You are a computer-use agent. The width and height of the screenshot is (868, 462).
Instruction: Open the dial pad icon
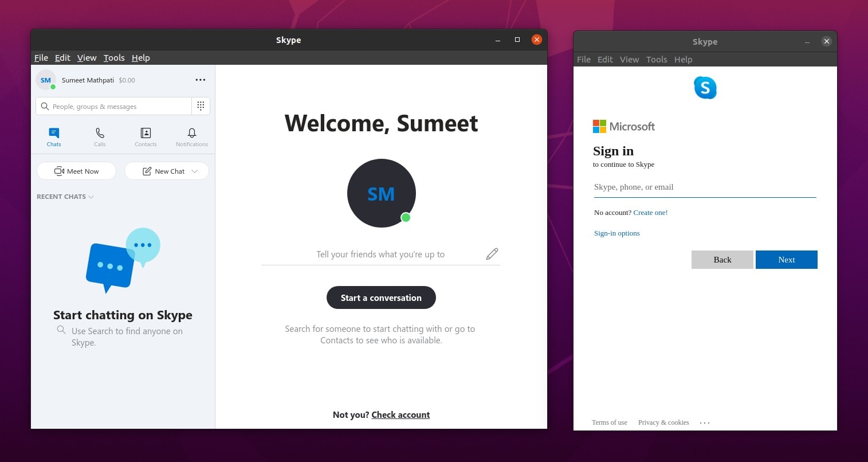(x=201, y=106)
